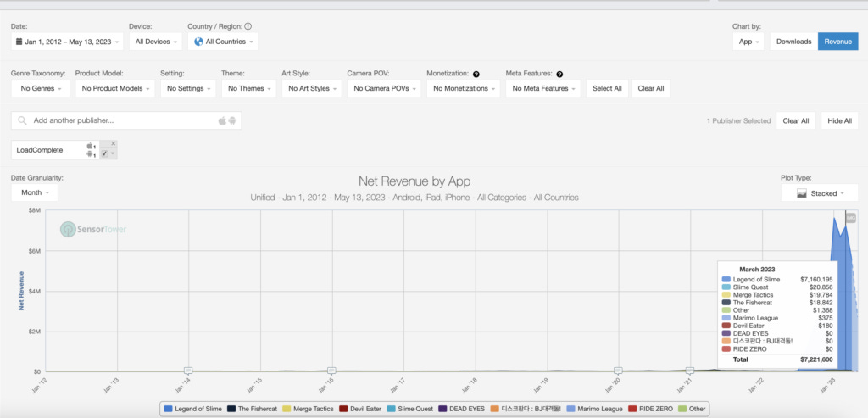Click Clear All beside 1 Publisher Selected

click(x=795, y=120)
